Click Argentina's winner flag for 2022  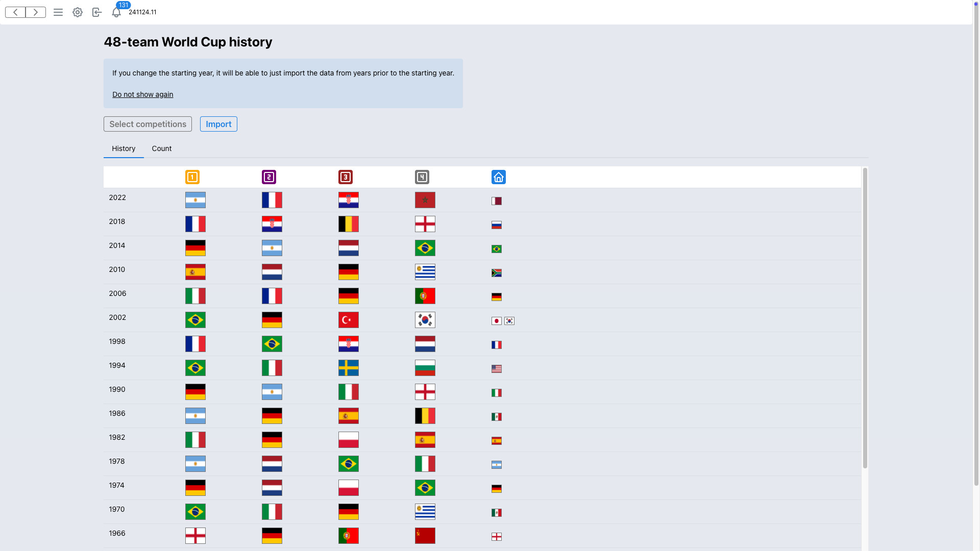click(195, 200)
